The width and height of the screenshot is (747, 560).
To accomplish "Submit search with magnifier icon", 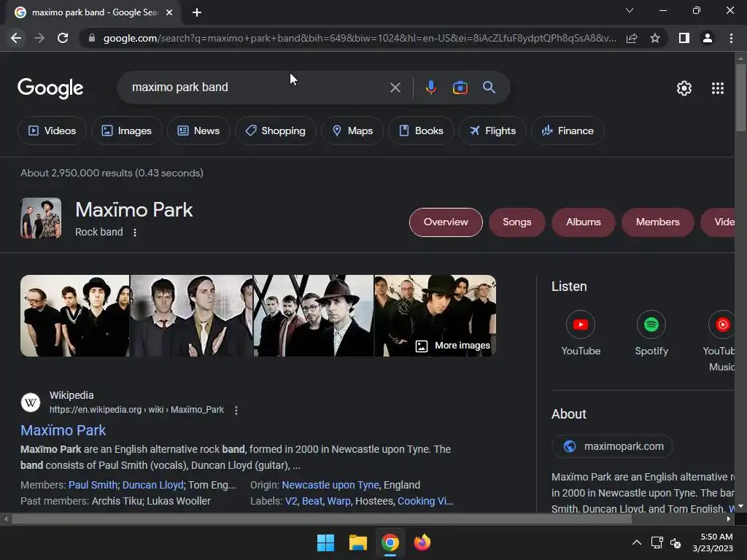I will 489,87.
